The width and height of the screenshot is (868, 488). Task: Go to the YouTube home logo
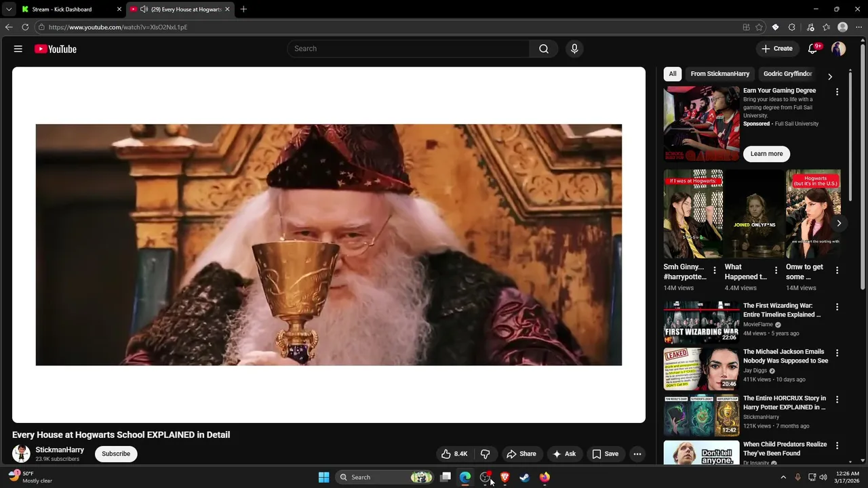(56, 49)
